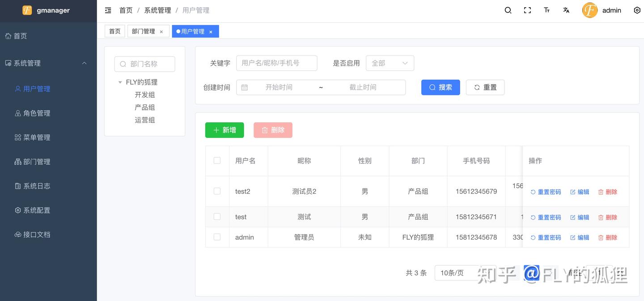Check the admin row checkbox
Image resolution: width=644 pixels, height=301 pixels.
(x=217, y=237)
